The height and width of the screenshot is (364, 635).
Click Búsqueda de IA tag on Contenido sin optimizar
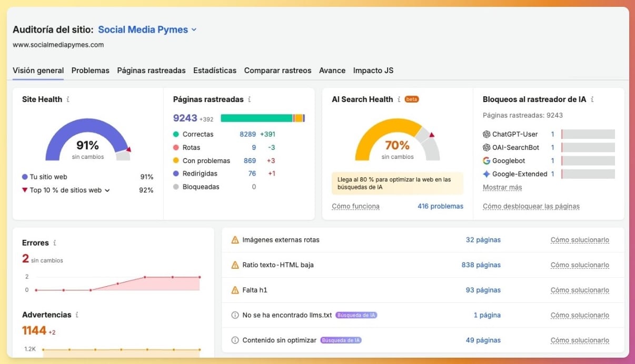click(341, 340)
